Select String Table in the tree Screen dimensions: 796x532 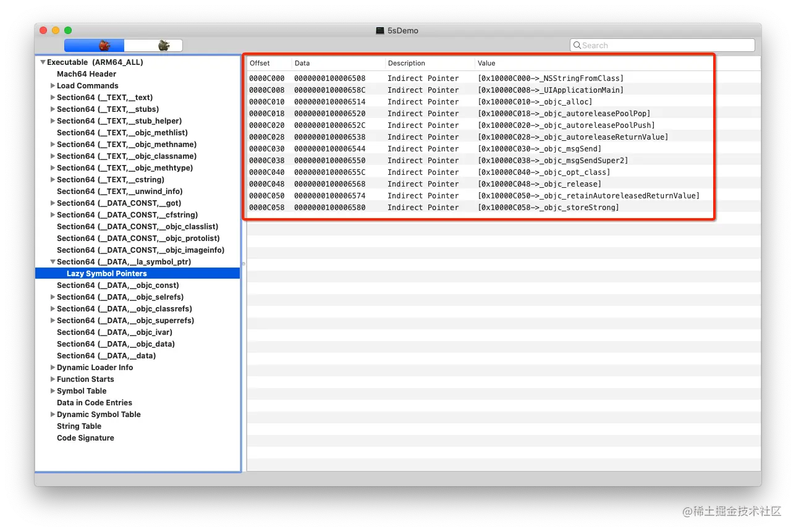[x=79, y=426]
